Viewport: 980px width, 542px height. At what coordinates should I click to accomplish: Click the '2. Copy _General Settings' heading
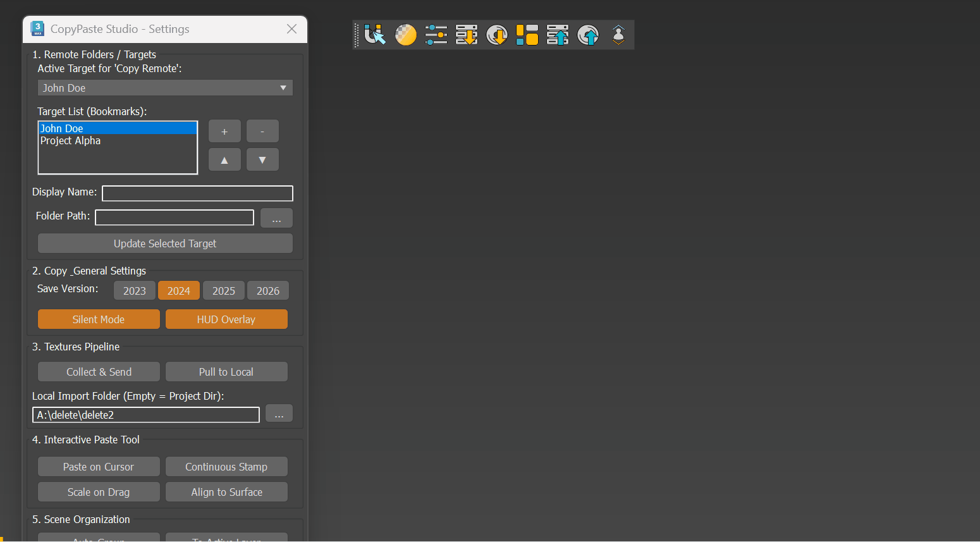[89, 271]
